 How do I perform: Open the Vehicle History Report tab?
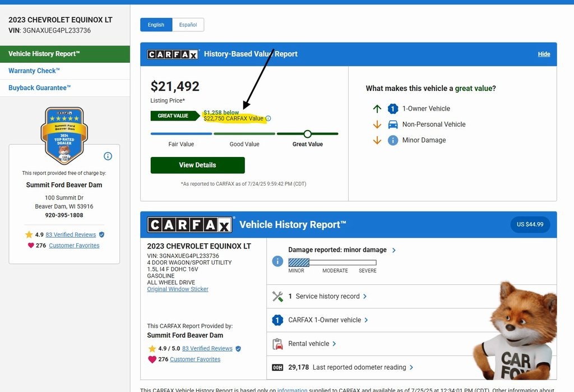[65, 54]
